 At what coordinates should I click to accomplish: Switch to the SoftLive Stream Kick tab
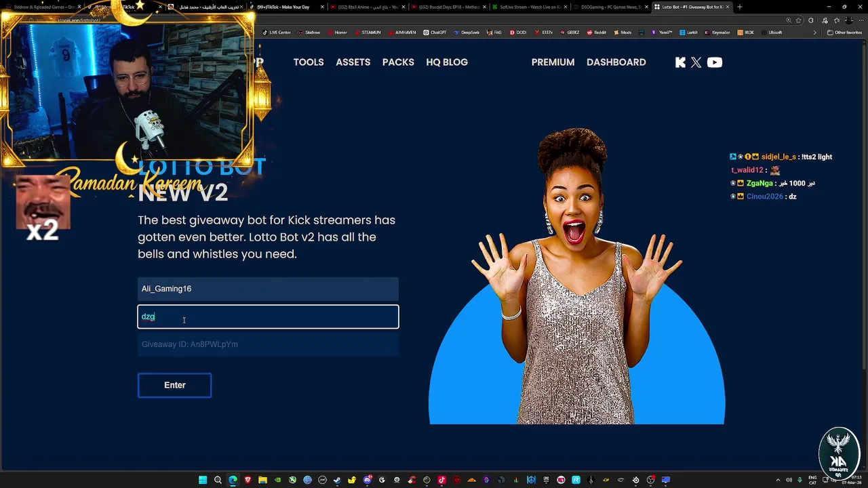coord(529,7)
